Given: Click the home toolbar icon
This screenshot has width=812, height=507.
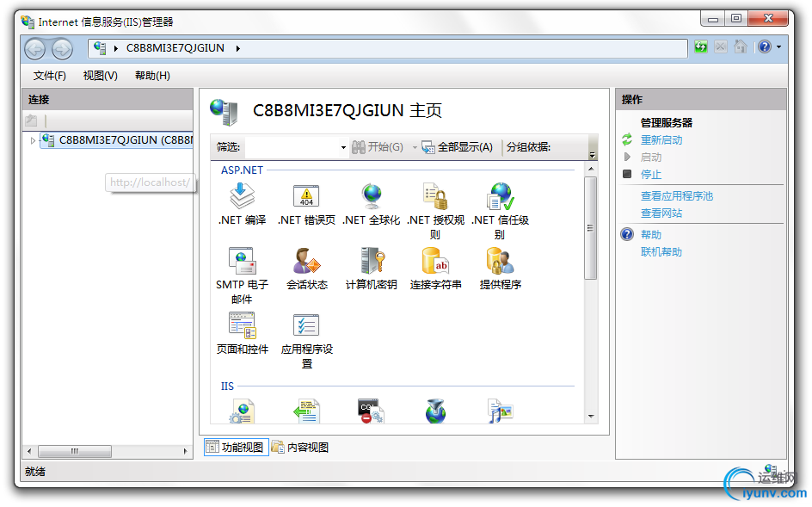Looking at the screenshot, I should click(x=741, y=47).
